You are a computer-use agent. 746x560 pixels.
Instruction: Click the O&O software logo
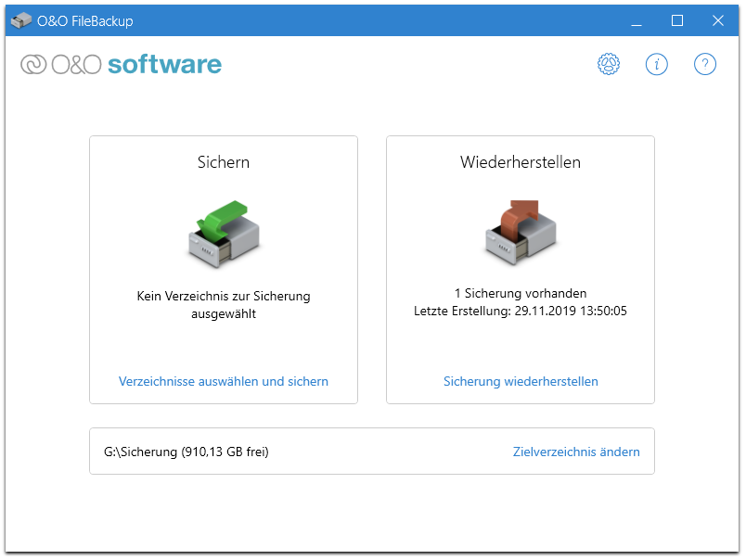(x=122, y=64)
